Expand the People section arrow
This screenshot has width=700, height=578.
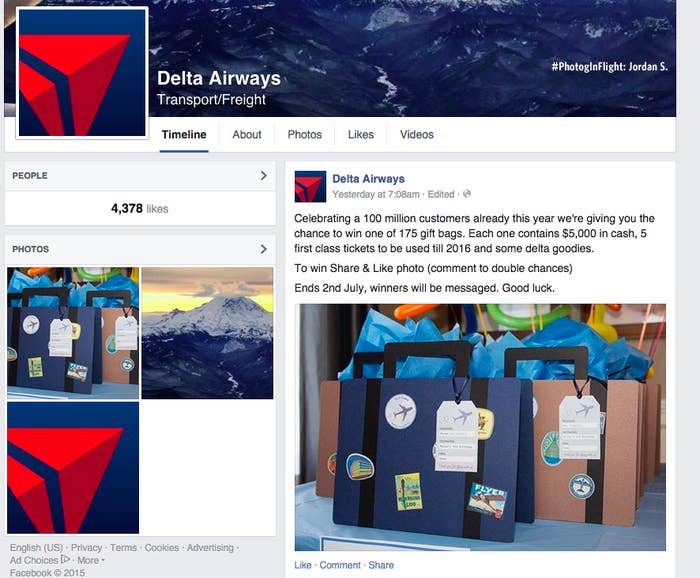pos(263,175)
